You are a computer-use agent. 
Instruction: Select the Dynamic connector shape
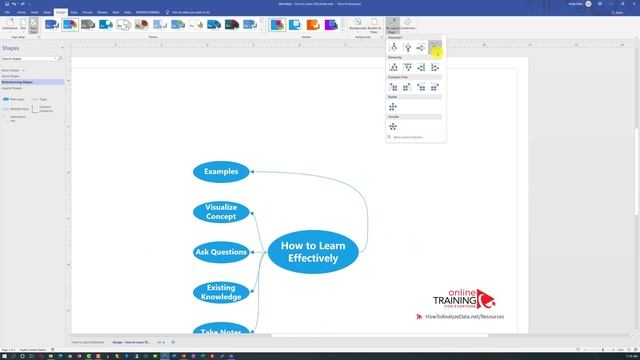click(x=42, y=109)
